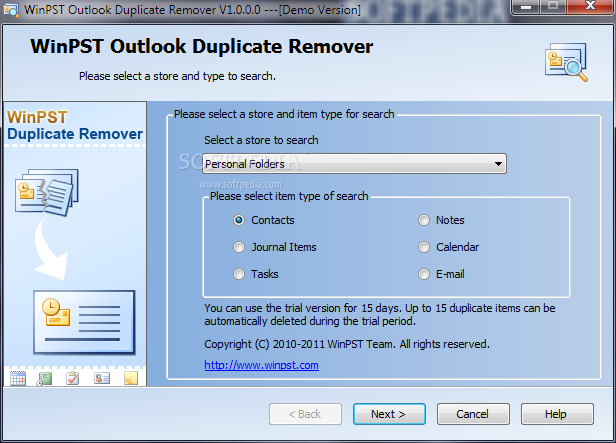Screen dimensions: 616x443
Task: Click the trial version 15 days notice text
Action: point(380,315)
